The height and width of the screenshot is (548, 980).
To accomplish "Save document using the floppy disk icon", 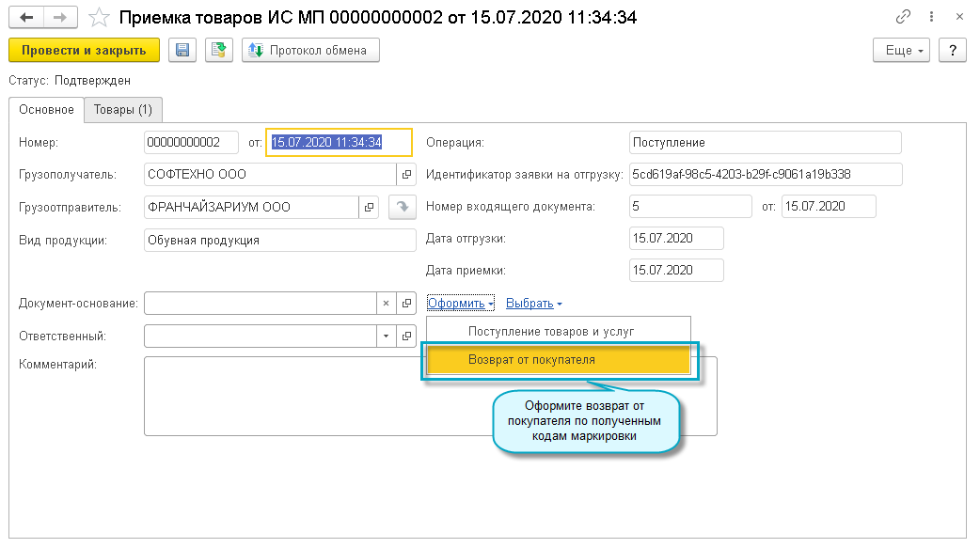I will click(x=182, y=50).
